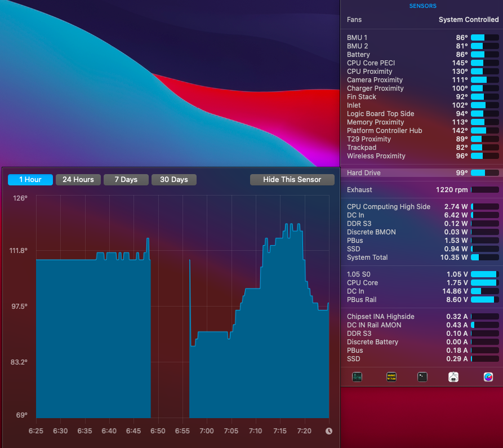The image size is (503, 448).
Task: Select the CPU Core PECI row
Action: click(422, 63)
